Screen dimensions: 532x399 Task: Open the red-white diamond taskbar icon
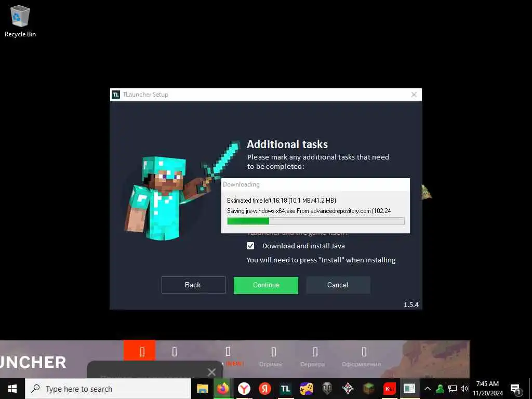pyautogui.click(x=348, y=389)
